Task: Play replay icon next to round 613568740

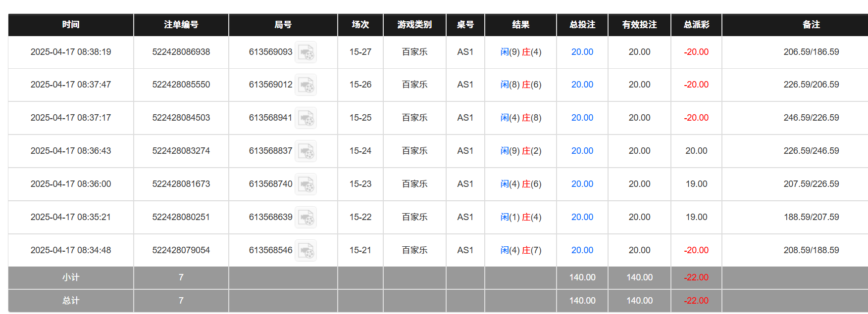Action: [306, 184]
